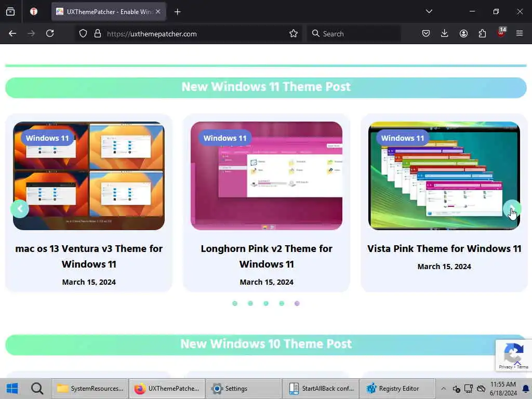Select the second carousel pagination dot
The height and width of the screenshot is (399, 532).
point(250,303)
